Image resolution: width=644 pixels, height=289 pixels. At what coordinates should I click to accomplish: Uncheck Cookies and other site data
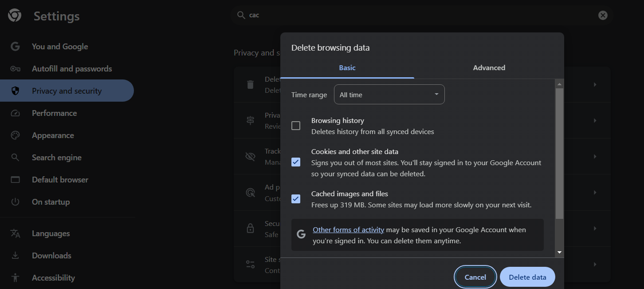[x=296, y=162]
